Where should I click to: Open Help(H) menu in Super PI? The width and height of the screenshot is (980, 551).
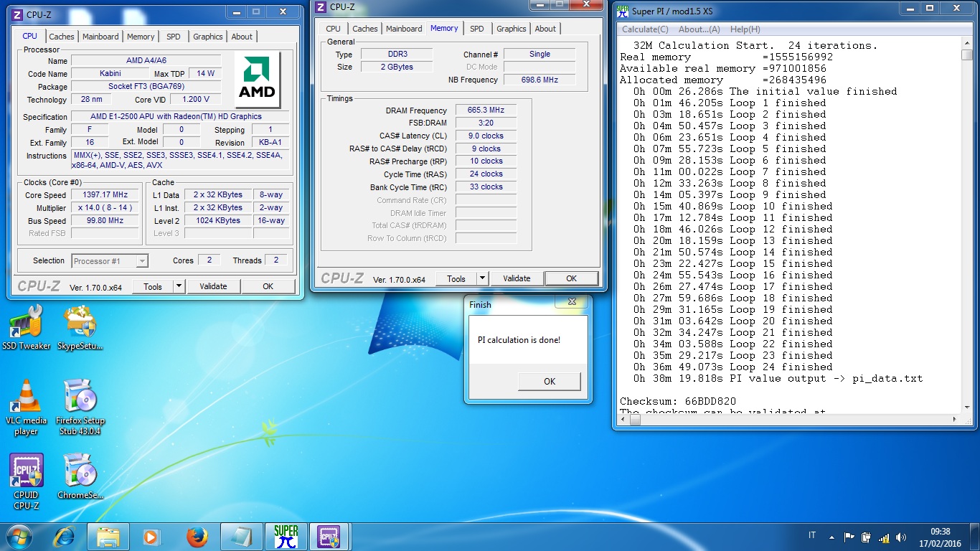tap(745, 29)
